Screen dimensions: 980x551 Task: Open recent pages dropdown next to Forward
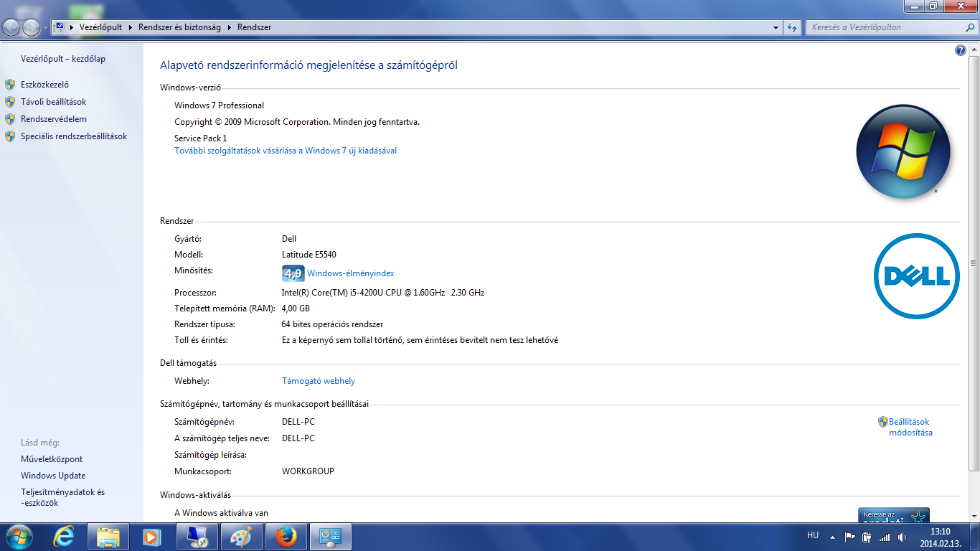point(46,27)
